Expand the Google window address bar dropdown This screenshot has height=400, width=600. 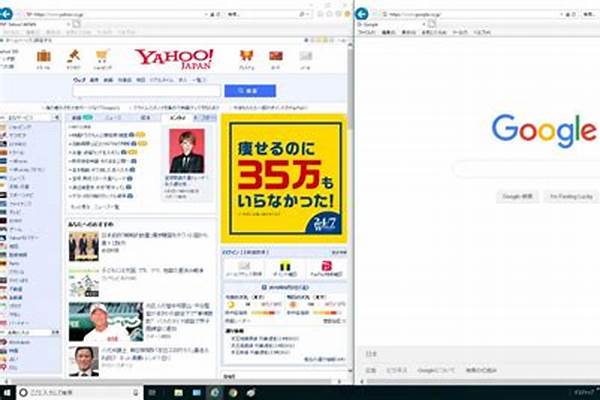pyautogui.click(x=562, y=14)
